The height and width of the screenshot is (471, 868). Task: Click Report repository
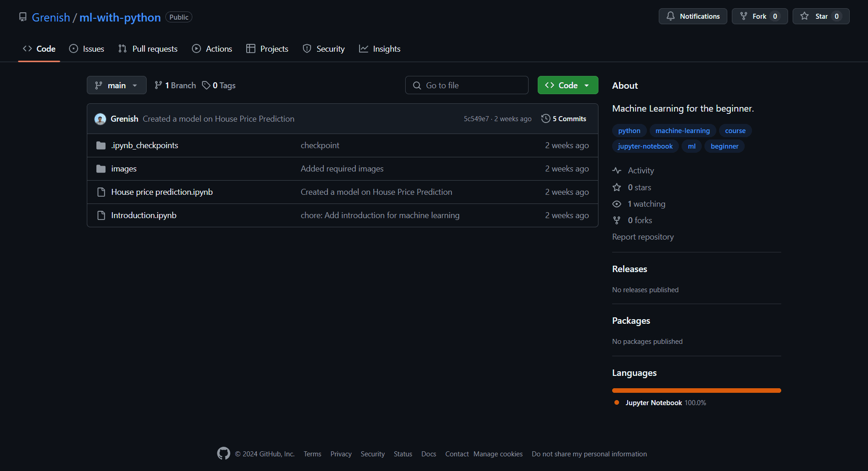point(643,237)
